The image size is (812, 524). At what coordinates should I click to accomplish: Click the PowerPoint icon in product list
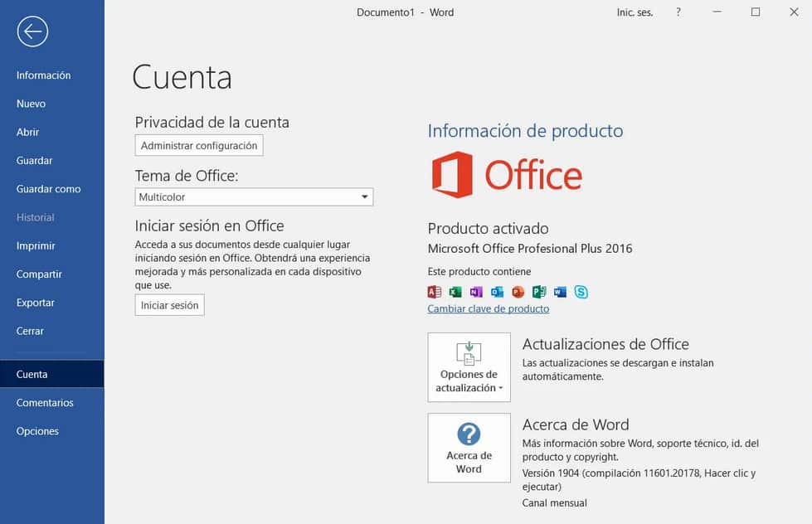point(518,292)
